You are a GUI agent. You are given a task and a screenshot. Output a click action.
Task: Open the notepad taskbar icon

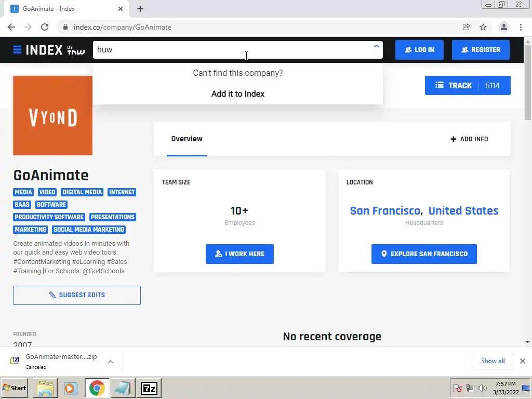point(123,388)
